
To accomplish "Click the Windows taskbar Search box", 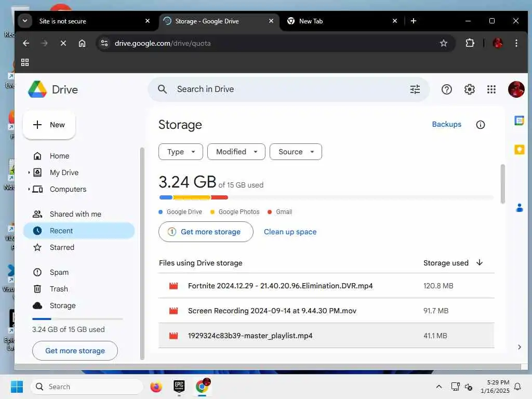I will click(x=87, y=387).
